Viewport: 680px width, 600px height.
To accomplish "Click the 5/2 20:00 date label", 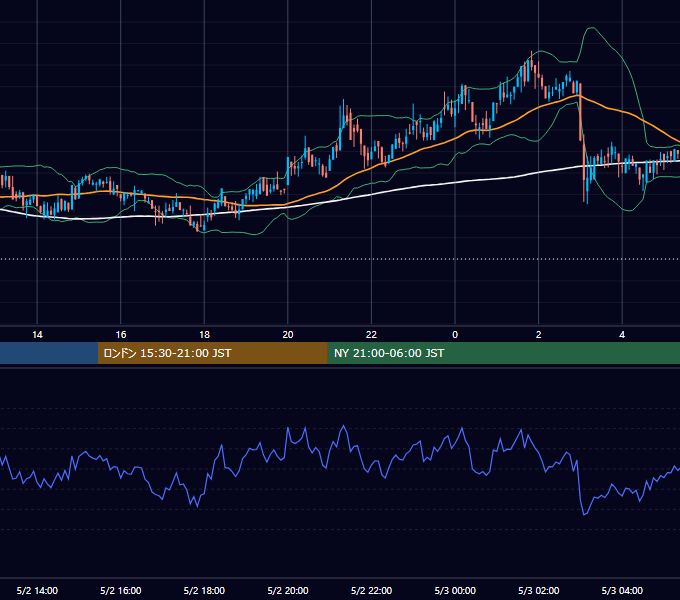I will click(x=288, y=590).
